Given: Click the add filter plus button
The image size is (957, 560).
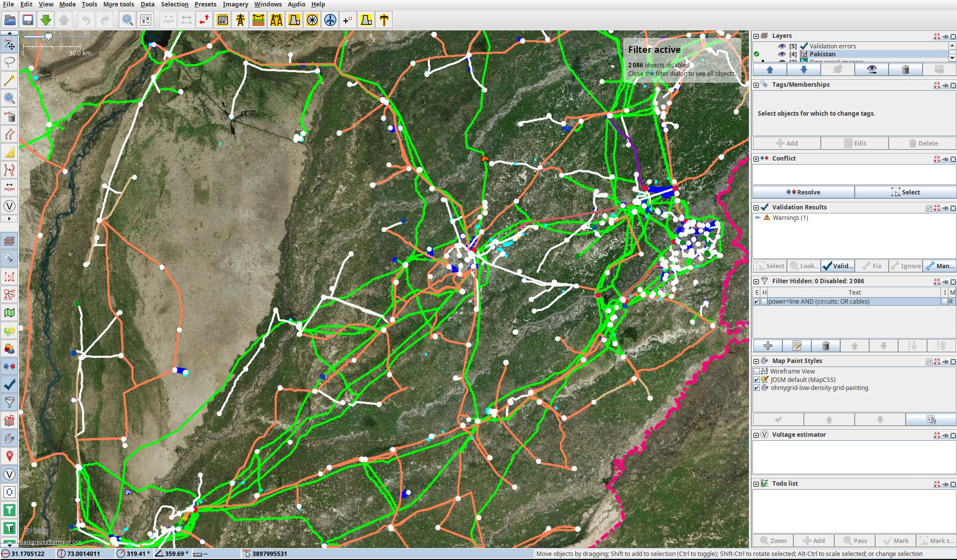Looking at the screenshot, I should tap(767, 346).
